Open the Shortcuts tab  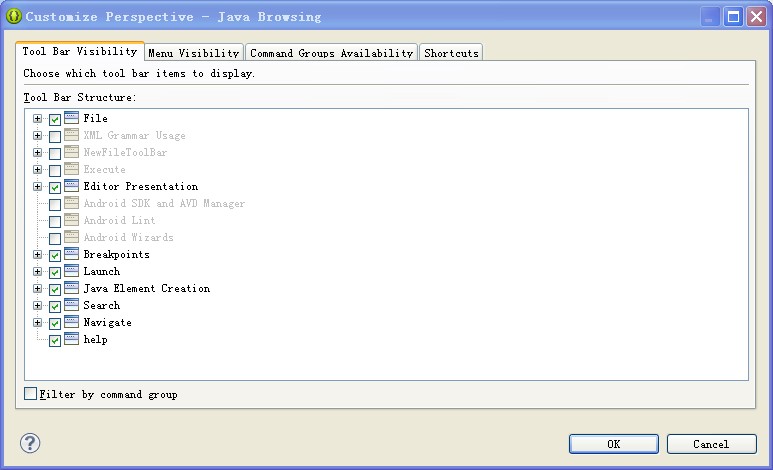point(451,53)
